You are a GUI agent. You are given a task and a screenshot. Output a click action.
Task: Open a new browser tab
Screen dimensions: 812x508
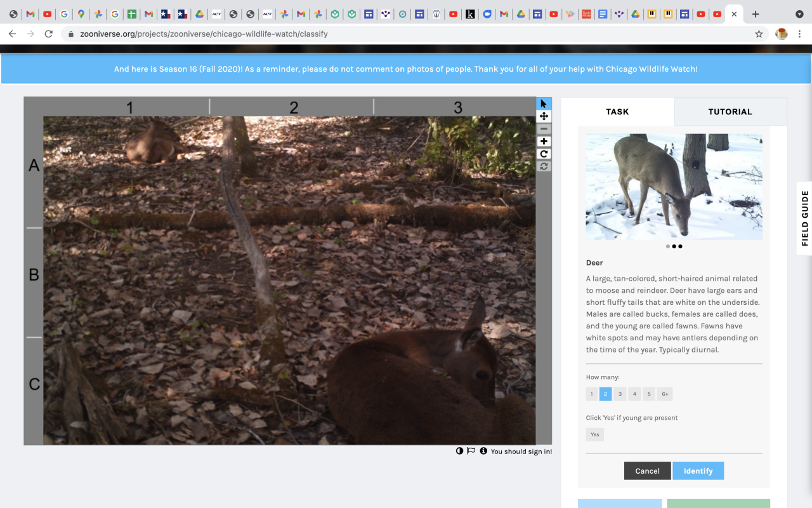(x=755, y=14)
